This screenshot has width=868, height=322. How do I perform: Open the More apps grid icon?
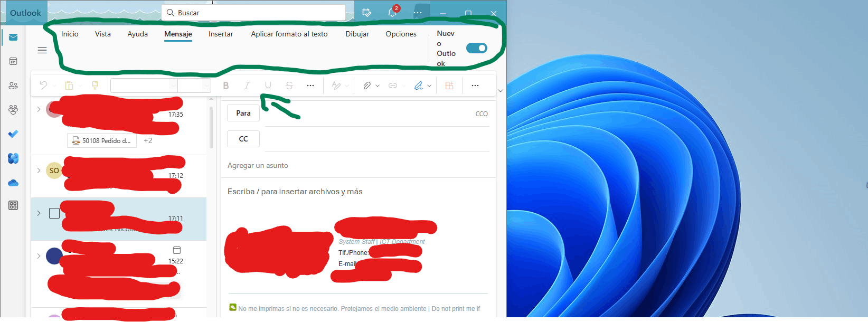(13, 205)
